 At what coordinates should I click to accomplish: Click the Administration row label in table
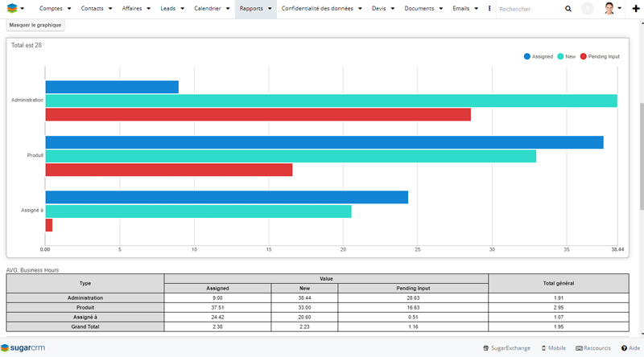85,298
